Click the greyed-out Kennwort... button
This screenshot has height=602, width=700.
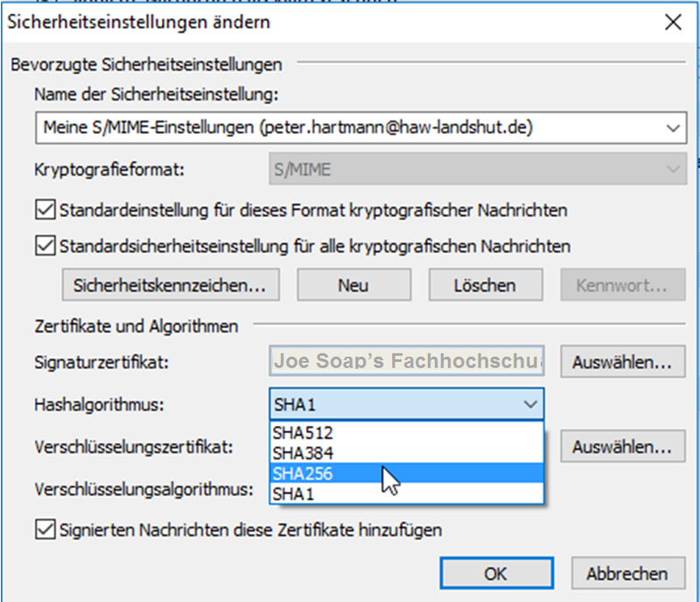(623, 285)
